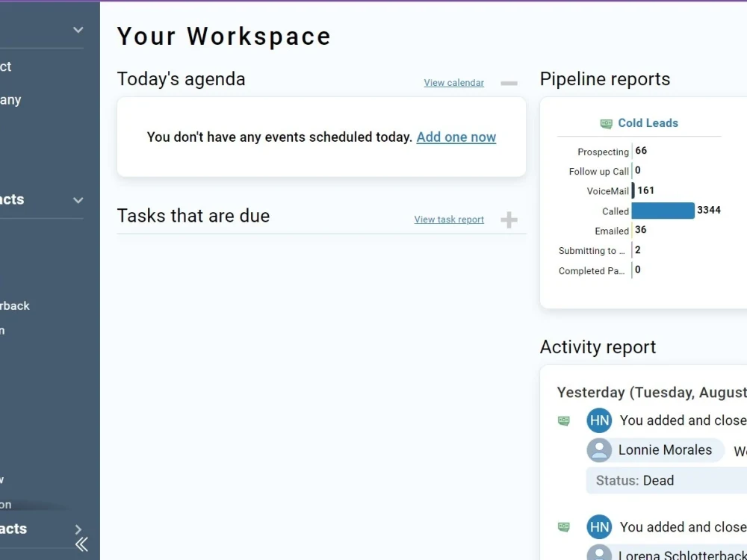This screenshot has width=747, height=560.
Task: Click Follow up Call stage label
Action: pyautogui.click(x=599, y=172)
